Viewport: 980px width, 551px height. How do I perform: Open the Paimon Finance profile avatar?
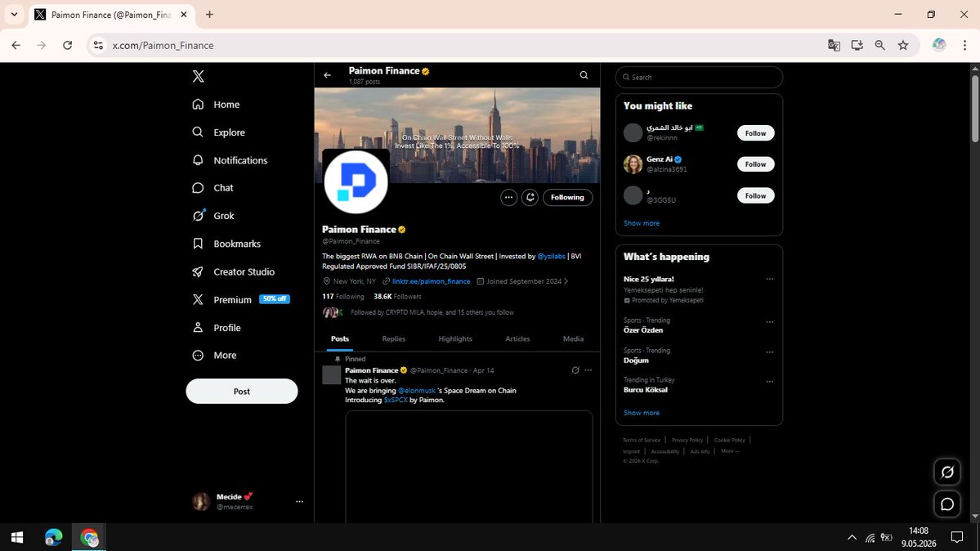point(356,181)
